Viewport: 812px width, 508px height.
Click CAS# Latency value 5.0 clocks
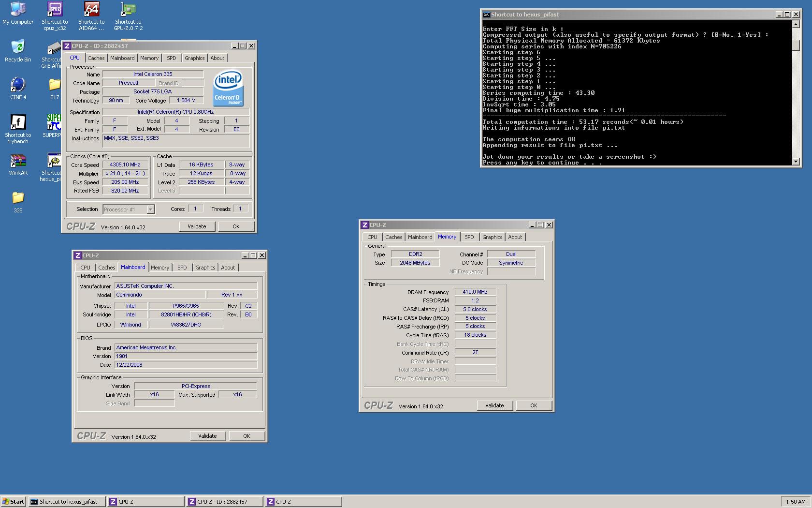pos(475,310)
